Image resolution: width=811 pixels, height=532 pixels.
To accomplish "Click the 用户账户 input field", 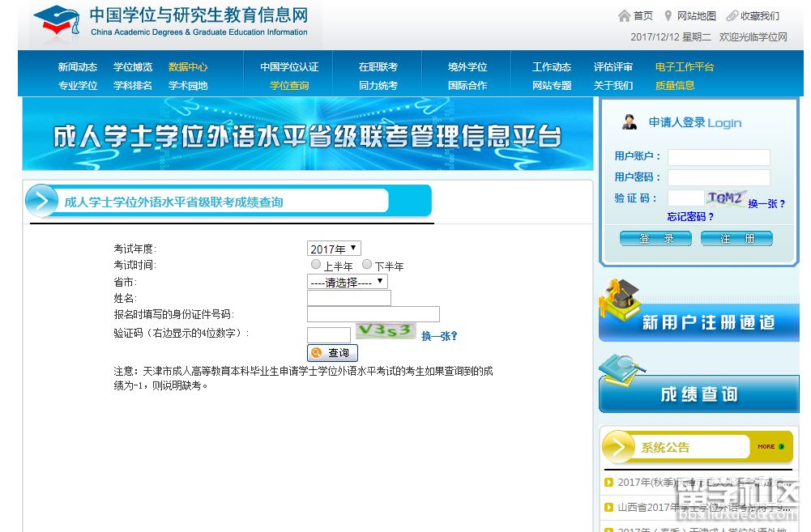I will point(718,156).
